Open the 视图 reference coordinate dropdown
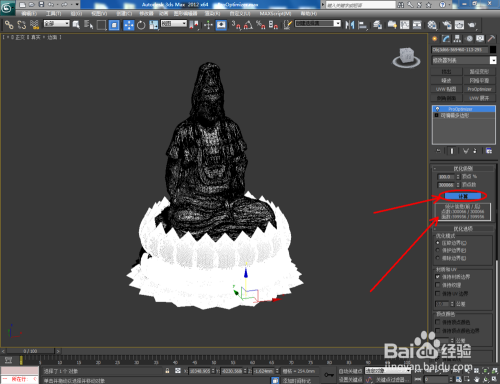This screenshot has width=500, height=384. pyautogui.click(x=174, y=24)
